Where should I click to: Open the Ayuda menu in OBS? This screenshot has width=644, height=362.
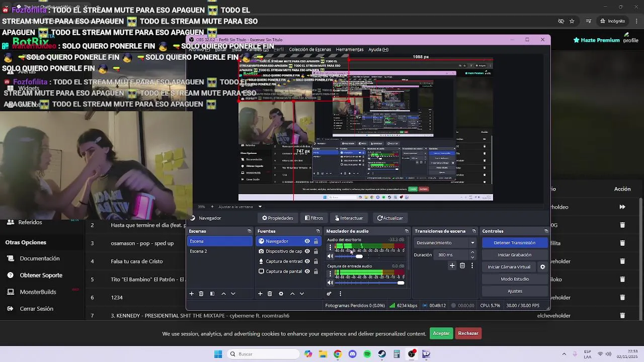378,49
